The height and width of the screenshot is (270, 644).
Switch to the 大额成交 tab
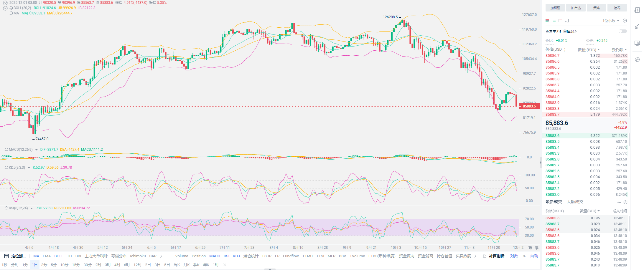(x=575, y=202)
